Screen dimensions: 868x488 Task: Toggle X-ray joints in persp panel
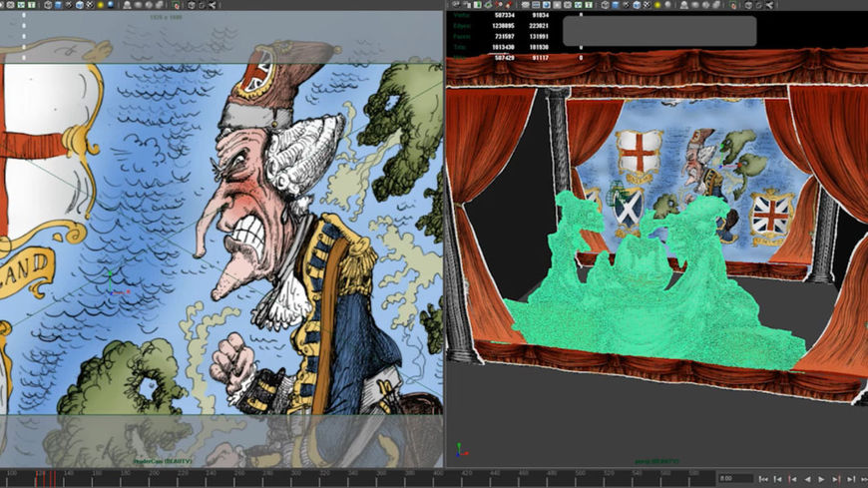click(x=769, y=4)
